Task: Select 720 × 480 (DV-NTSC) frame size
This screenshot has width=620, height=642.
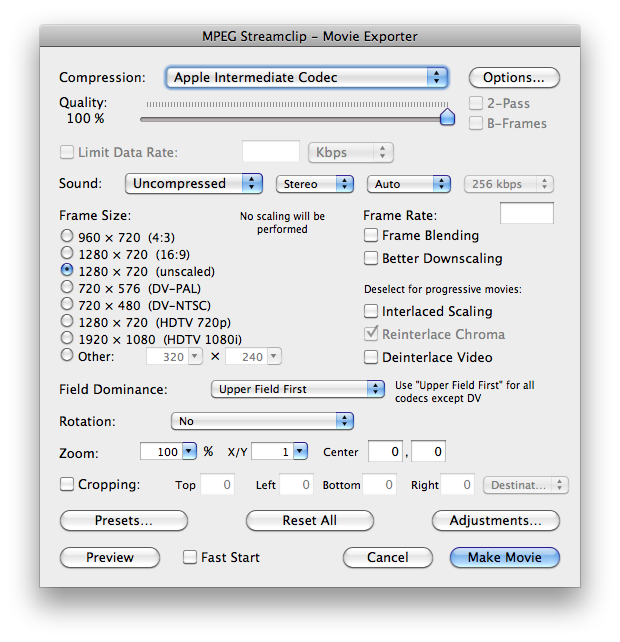Action: (x=67, y=304)
